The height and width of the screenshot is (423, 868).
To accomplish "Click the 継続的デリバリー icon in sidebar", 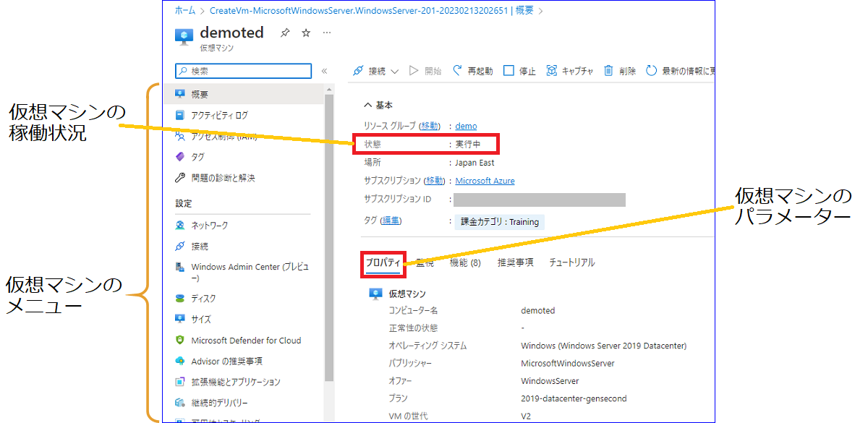I will click(x=180, y=403).
